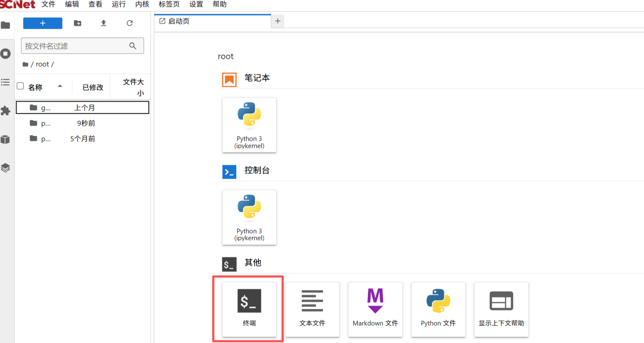This screenshot has width=644, height=343.
Task: Open the 文件 menu
Action: (x=48, y=5)
